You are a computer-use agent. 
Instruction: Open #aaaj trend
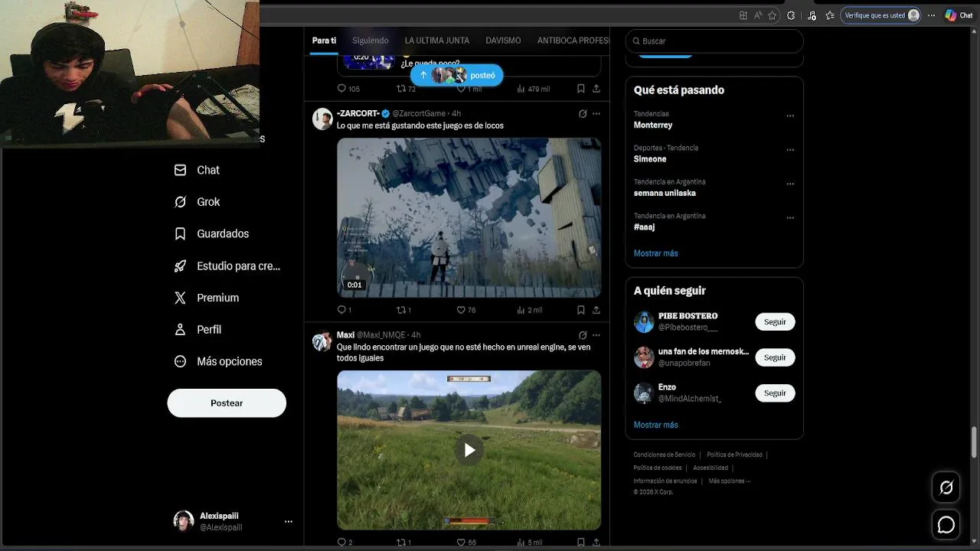[x=644, y=227]
